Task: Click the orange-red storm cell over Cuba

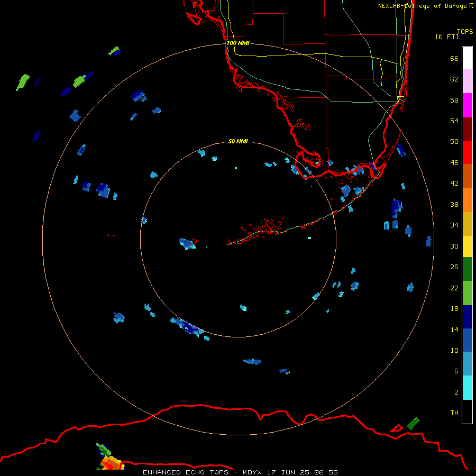Action: coord(111,463)
